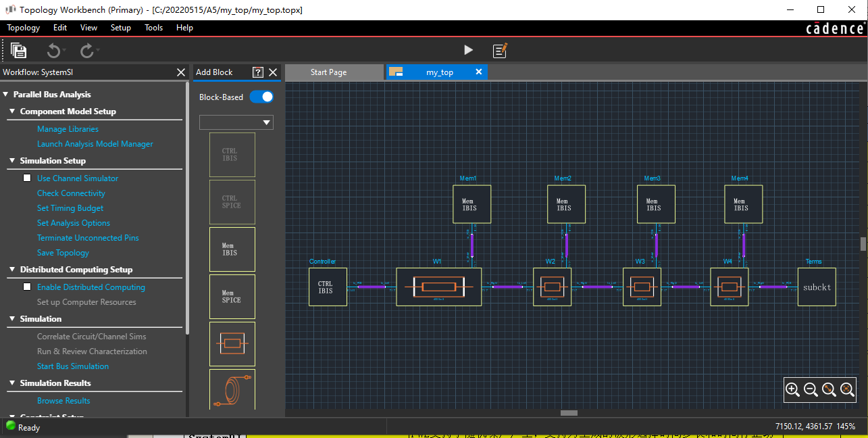
Task: Open Add Block panel help question mark
Action: coord(257,72)
